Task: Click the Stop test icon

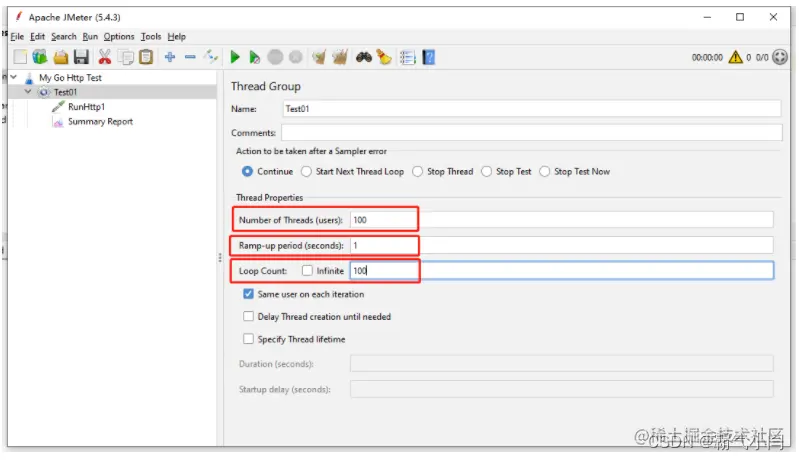Action: tap(275, 57)
